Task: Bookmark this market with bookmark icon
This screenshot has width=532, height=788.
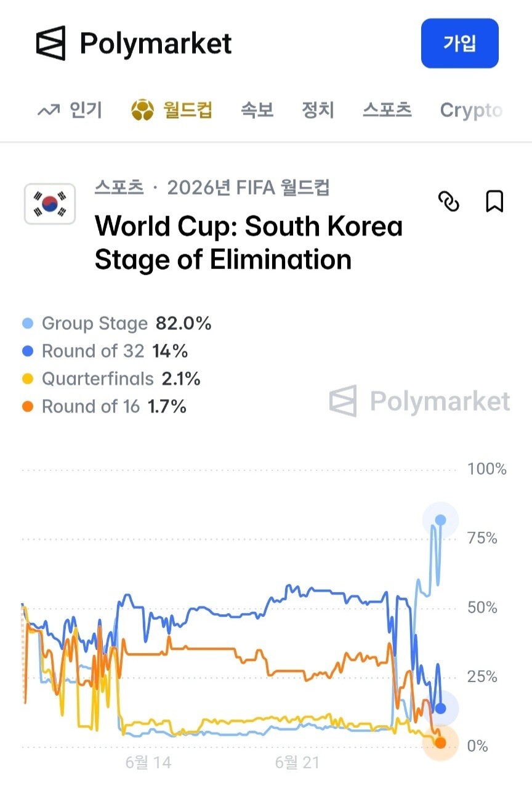Action: click(x=494, y=201)
